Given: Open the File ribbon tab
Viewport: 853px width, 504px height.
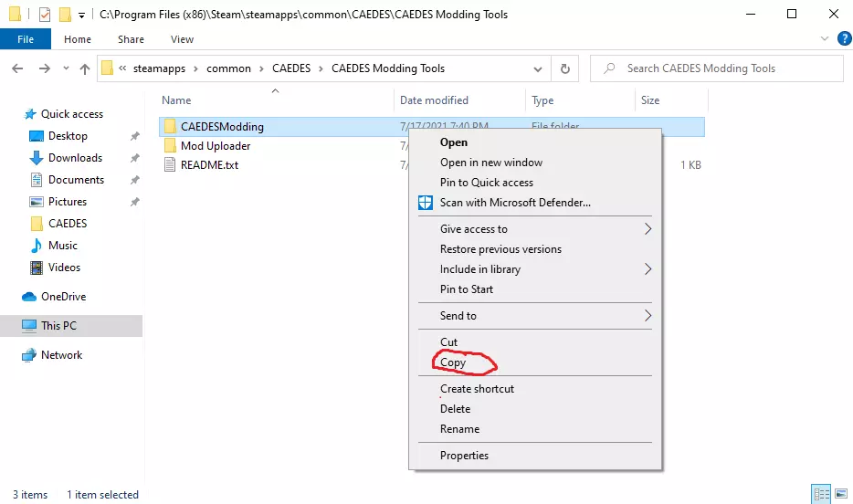Looking at the screenshot, I should [26, 39].
